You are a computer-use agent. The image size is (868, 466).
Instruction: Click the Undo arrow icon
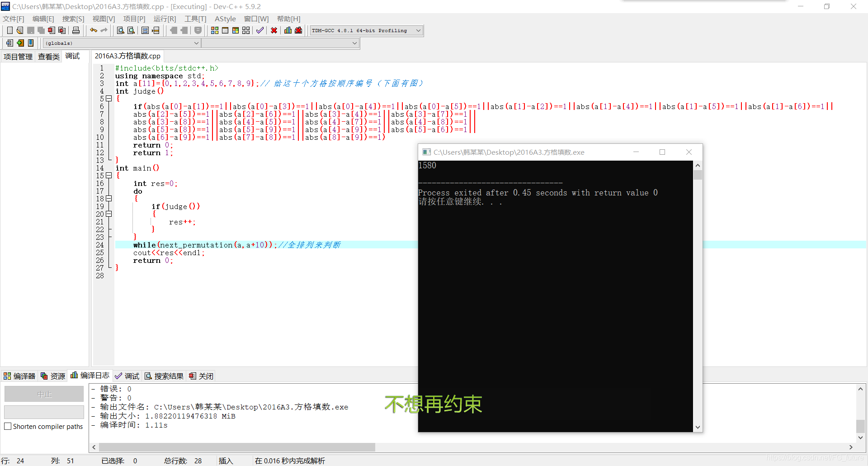[94, 30]
